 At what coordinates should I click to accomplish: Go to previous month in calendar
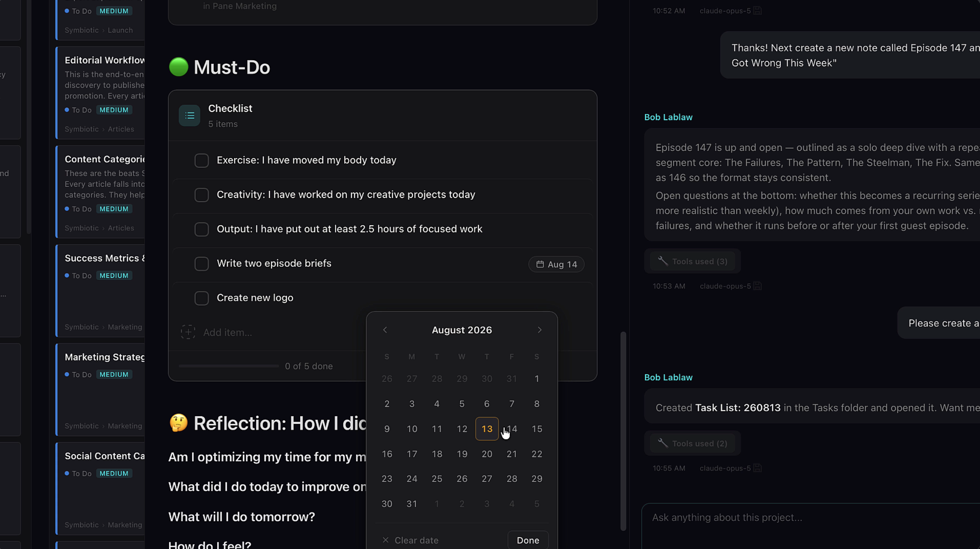pos(385,330)
